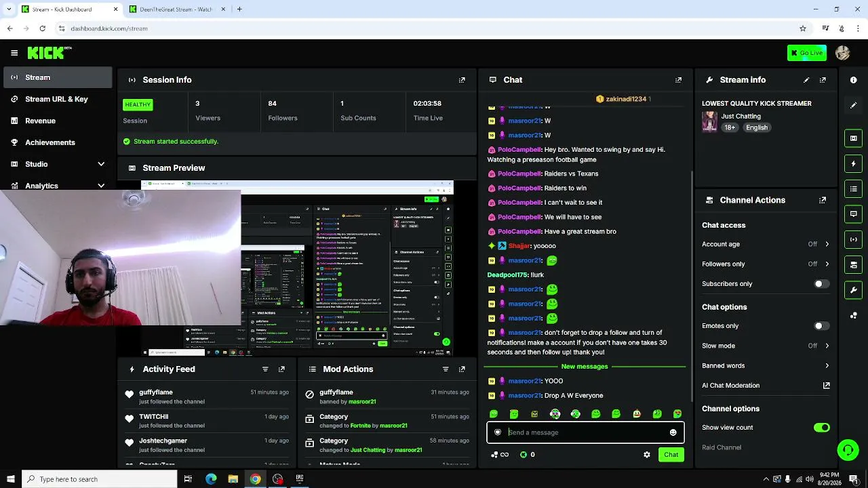Send message with Chat button
The image size is (868, 488).
pos(671,455)
